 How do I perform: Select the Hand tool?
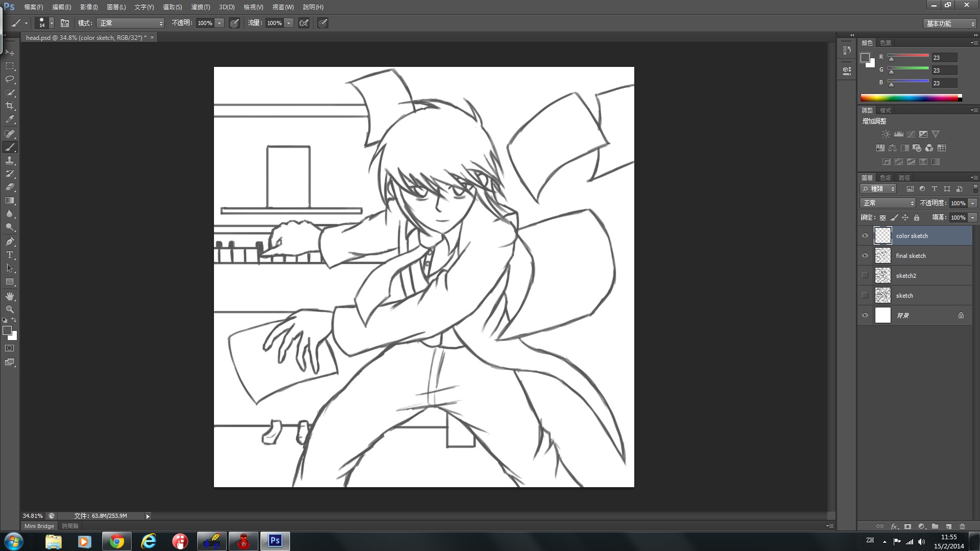[10, 296]
